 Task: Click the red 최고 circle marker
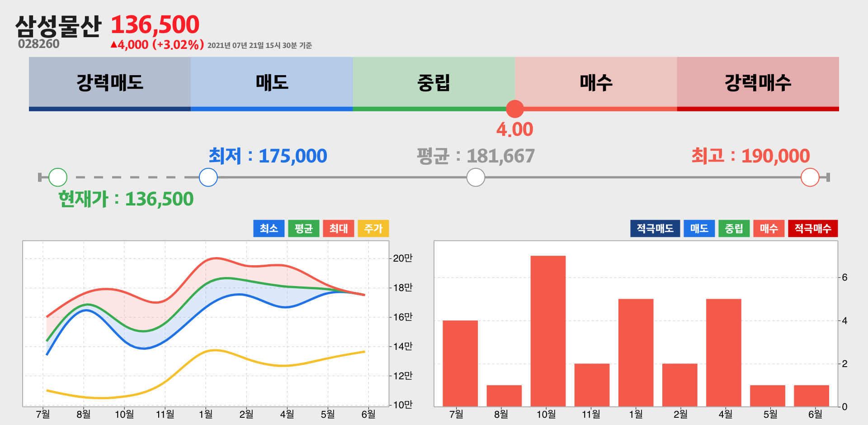810,177
